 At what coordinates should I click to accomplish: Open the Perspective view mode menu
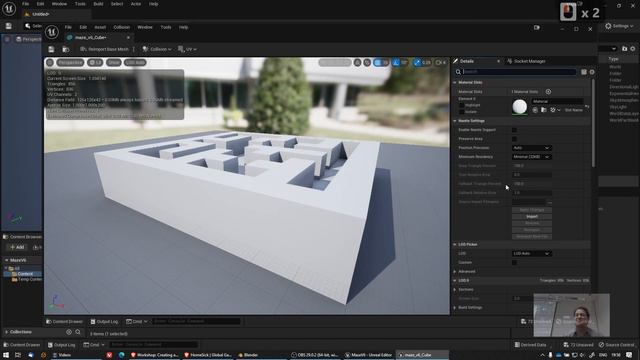70,62
